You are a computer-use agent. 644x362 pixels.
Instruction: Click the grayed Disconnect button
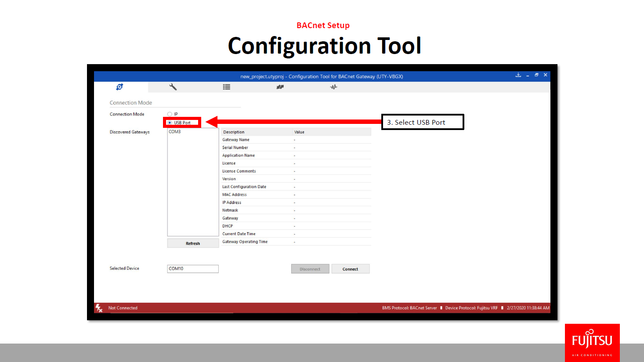click(310, 269)
